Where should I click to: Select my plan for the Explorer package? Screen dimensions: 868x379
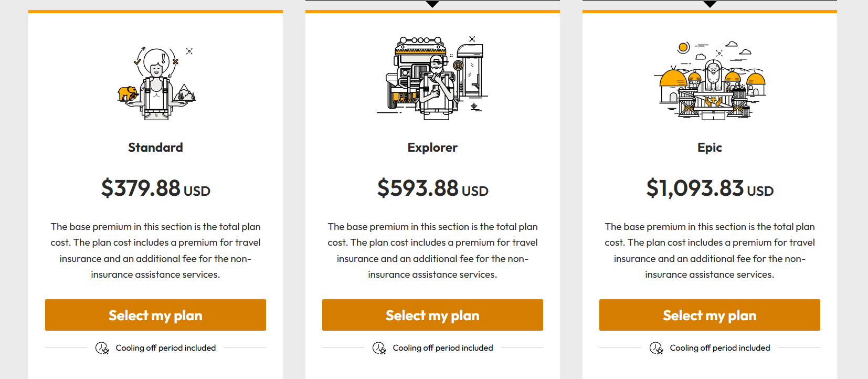tap(432, 315)
